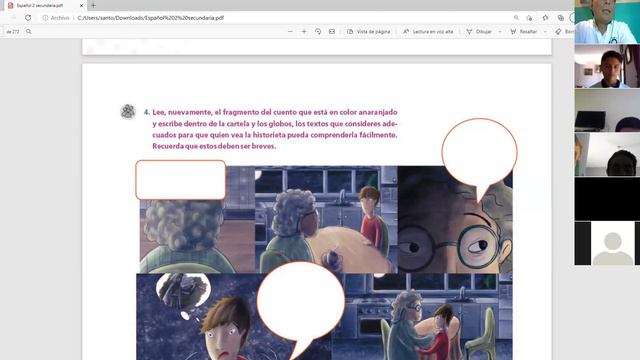Zoom out with the minus button
The width and height of the screenshot is (640, 360).
click(x=290, y=31)
